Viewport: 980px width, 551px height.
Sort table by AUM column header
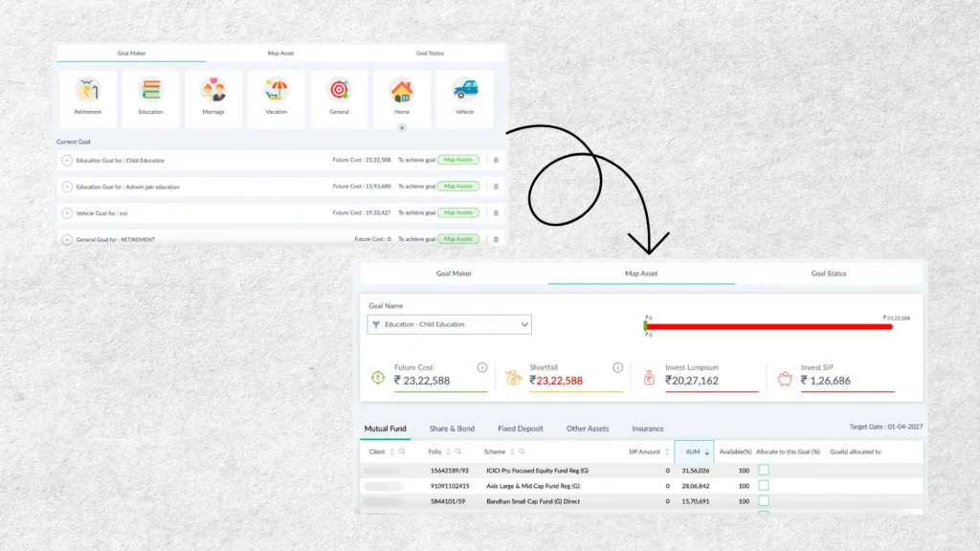point(693,452)
